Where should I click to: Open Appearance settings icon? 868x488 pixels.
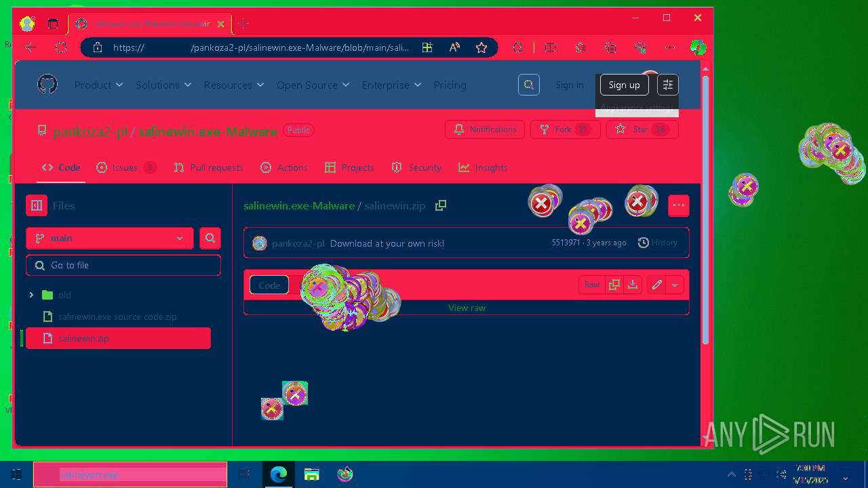click(x=668, y=85)
